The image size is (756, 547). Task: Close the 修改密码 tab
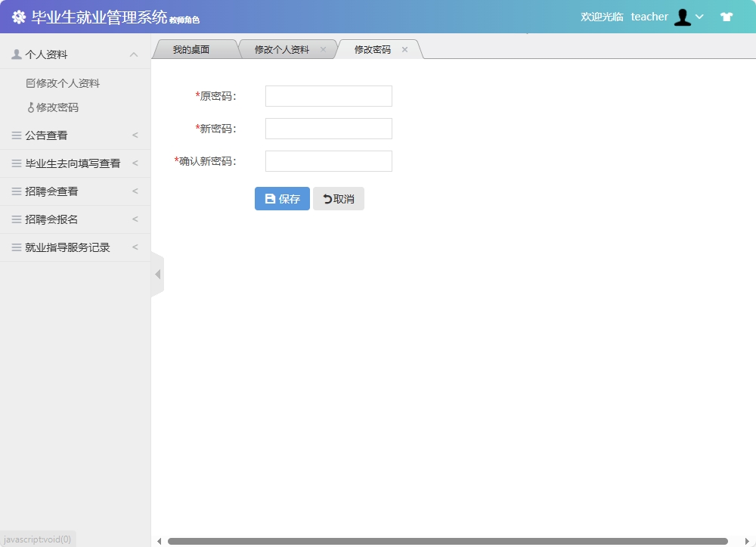click(405, 49)
